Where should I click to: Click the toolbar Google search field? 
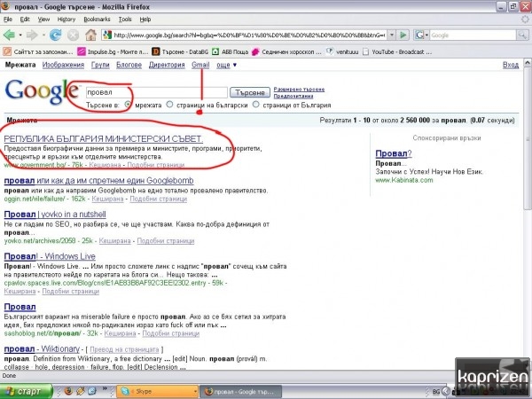coord(473,35)
